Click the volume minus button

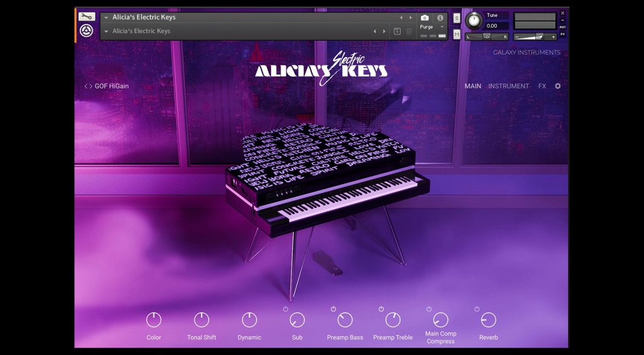coord(517,37)
